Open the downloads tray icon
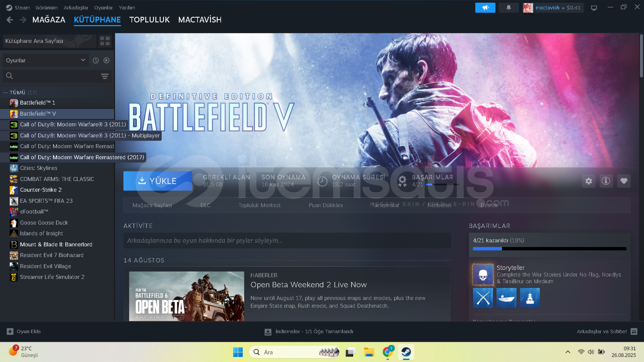 point(268,332)
